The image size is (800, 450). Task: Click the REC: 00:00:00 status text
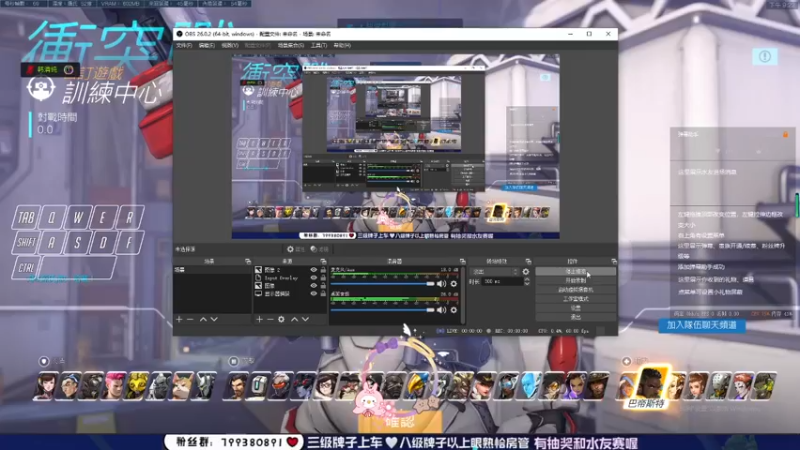511,331
